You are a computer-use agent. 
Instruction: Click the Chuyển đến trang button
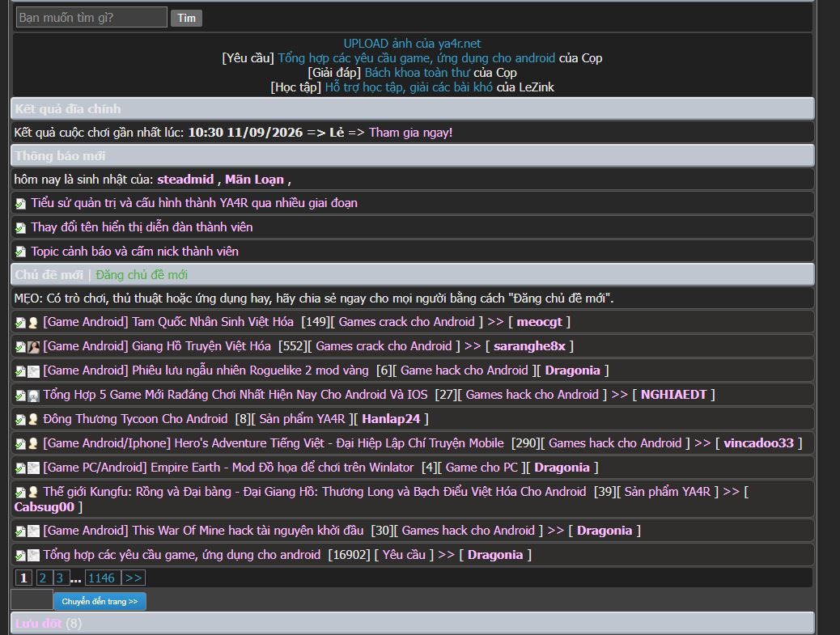[100, 601]
